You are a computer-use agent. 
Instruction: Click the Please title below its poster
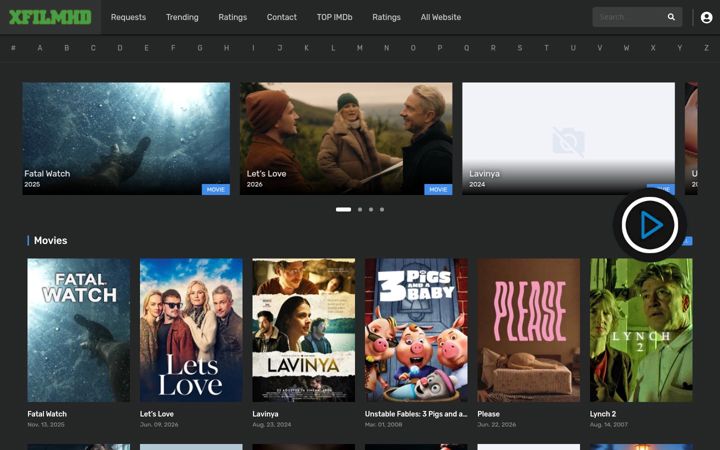pyautogui.click(x=488, y=414)
